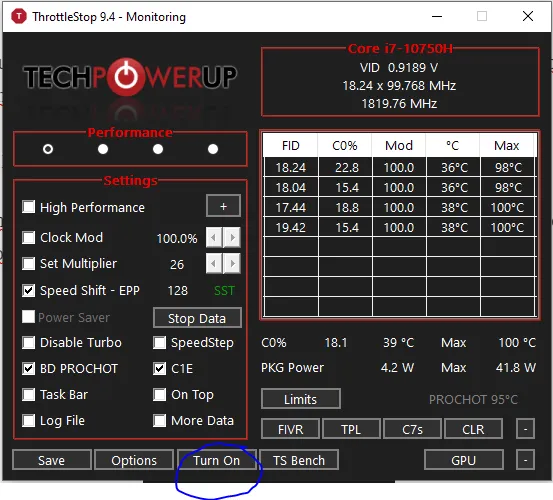553x500 pixels.
Task: Enable the Set Multiplier checkbox
Action: [29, 263]
